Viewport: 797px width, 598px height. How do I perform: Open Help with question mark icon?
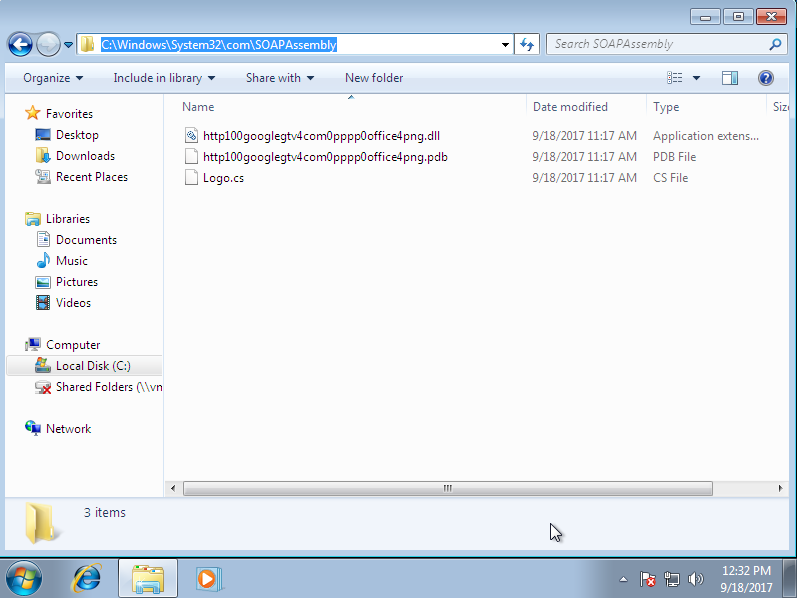(765, 78)
